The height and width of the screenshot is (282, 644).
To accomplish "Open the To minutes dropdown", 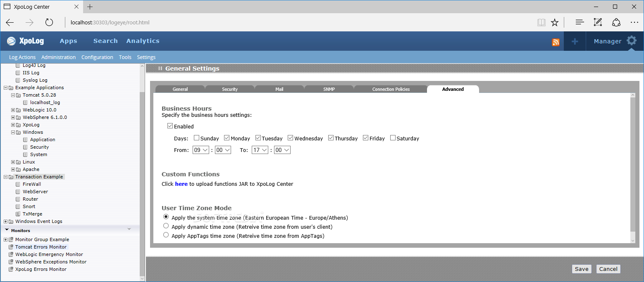I will 282,150.
